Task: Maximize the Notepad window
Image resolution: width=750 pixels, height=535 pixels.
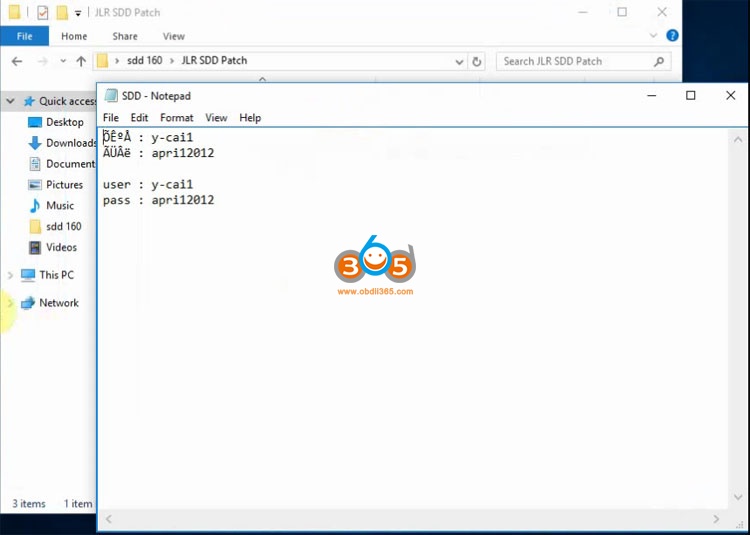Action: pyautogui.click(x=691, y=96)
